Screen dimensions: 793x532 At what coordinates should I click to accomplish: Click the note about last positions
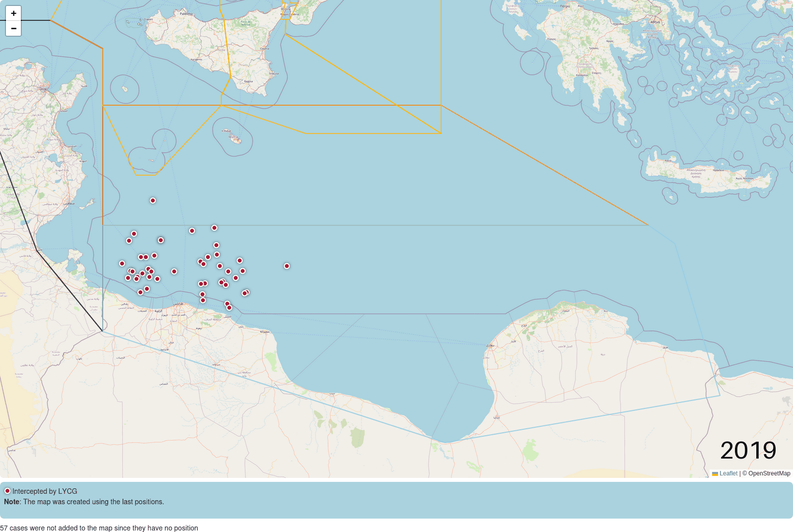[x=84, y=502]
